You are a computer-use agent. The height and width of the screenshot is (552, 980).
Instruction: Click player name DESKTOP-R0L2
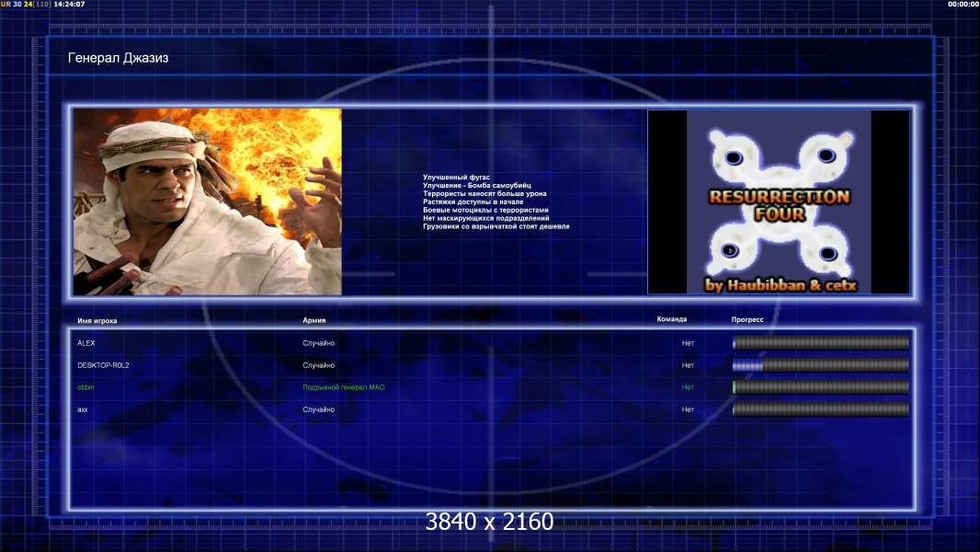pos(103,365)
